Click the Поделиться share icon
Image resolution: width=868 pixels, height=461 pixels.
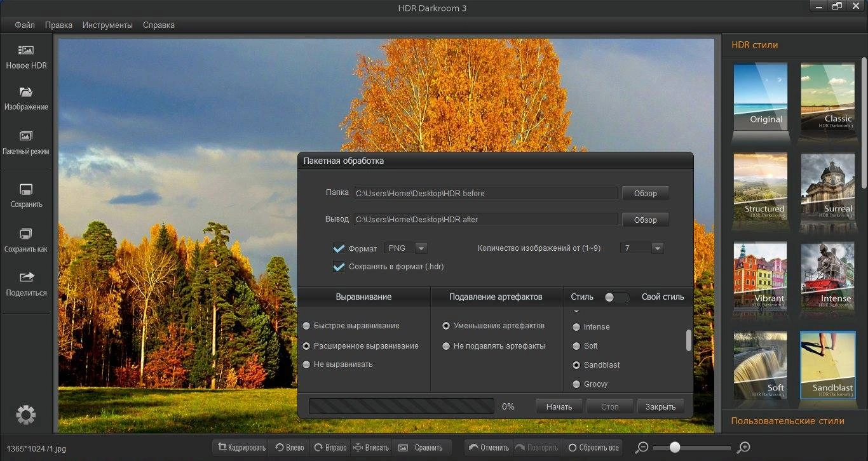(x=26, y=277)
